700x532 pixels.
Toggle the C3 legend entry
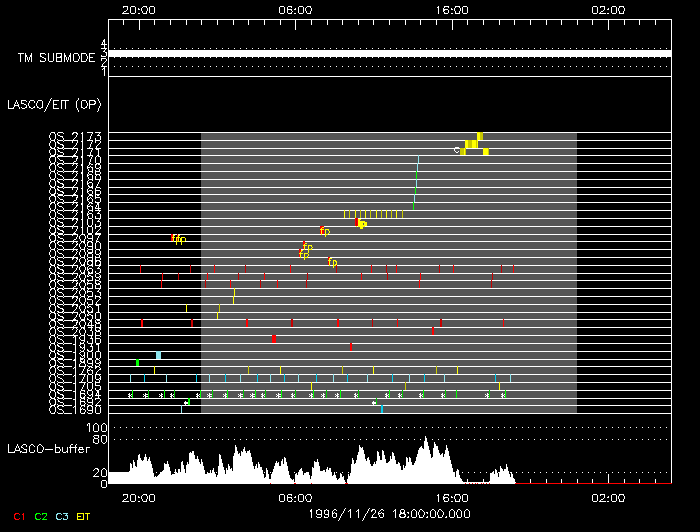62,516
